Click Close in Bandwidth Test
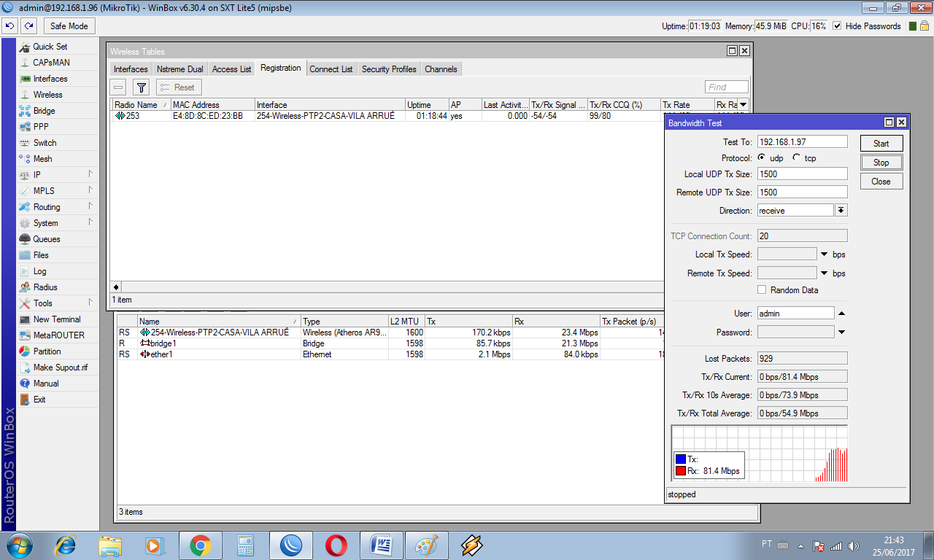 881,181
